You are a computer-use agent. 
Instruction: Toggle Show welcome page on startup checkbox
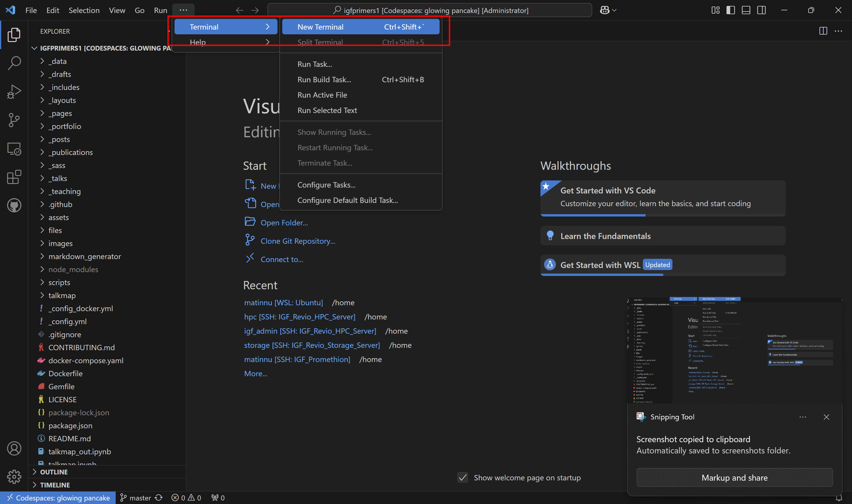[462, 478]
